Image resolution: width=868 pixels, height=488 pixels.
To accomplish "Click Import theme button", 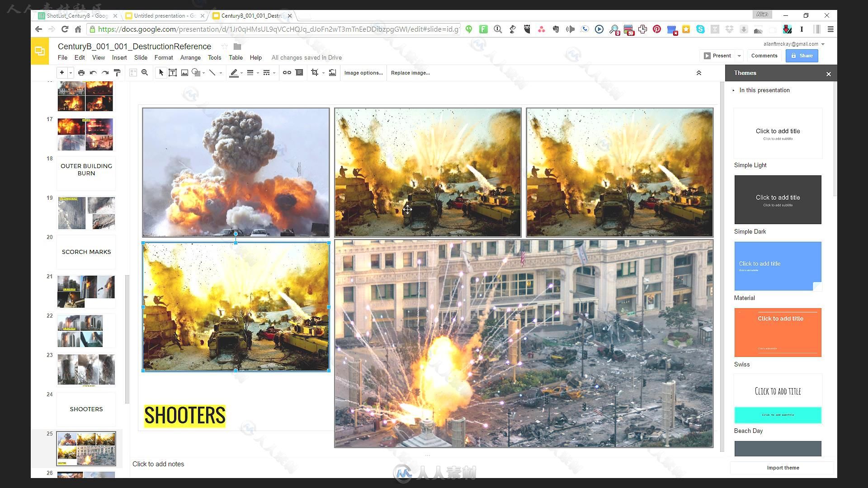I will (x=783, y=468).
